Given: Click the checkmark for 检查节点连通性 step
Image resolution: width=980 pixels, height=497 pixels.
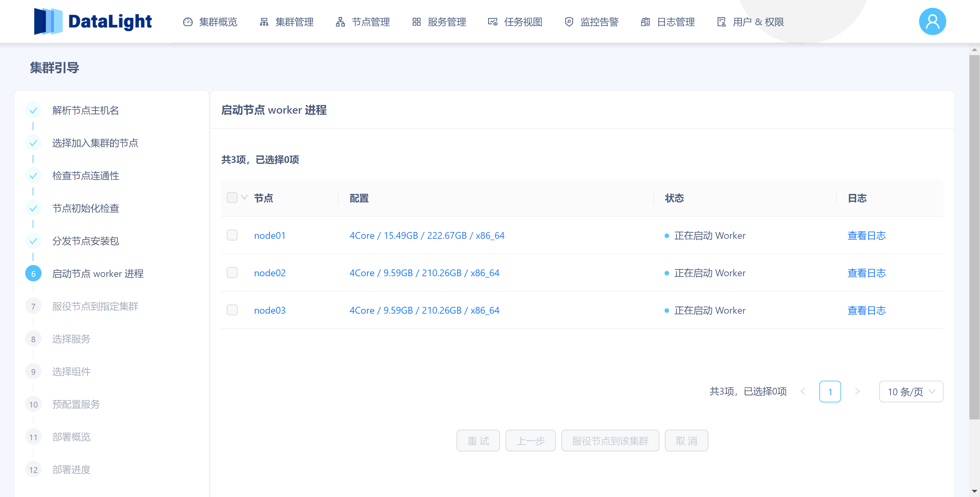Looking at the screenshot, I should click(x=33, y=176).
